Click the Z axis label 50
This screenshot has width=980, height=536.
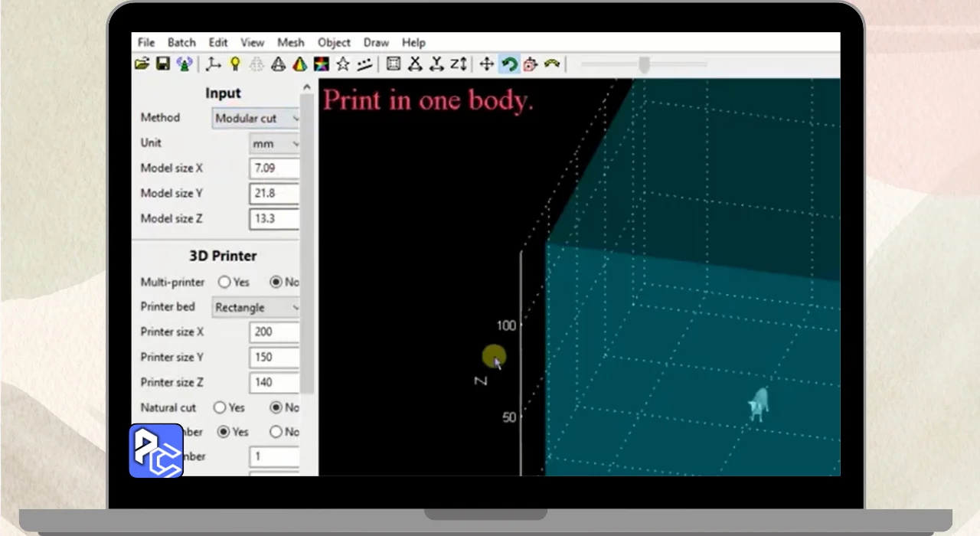click(x=509, y=417)
